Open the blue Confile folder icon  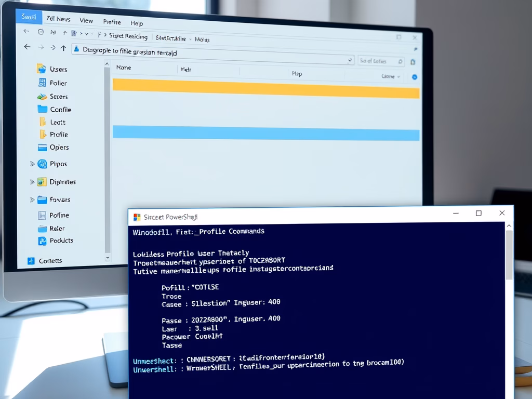point(42,109)
